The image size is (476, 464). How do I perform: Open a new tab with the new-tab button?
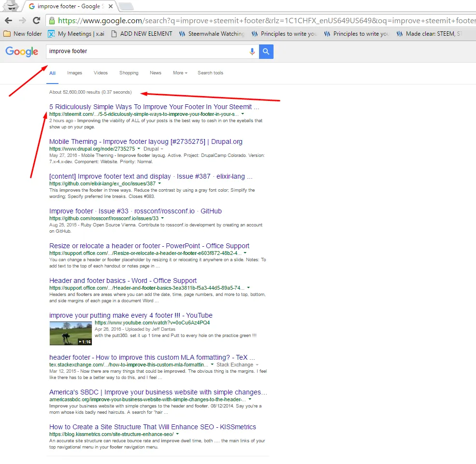tap(125, 6)
